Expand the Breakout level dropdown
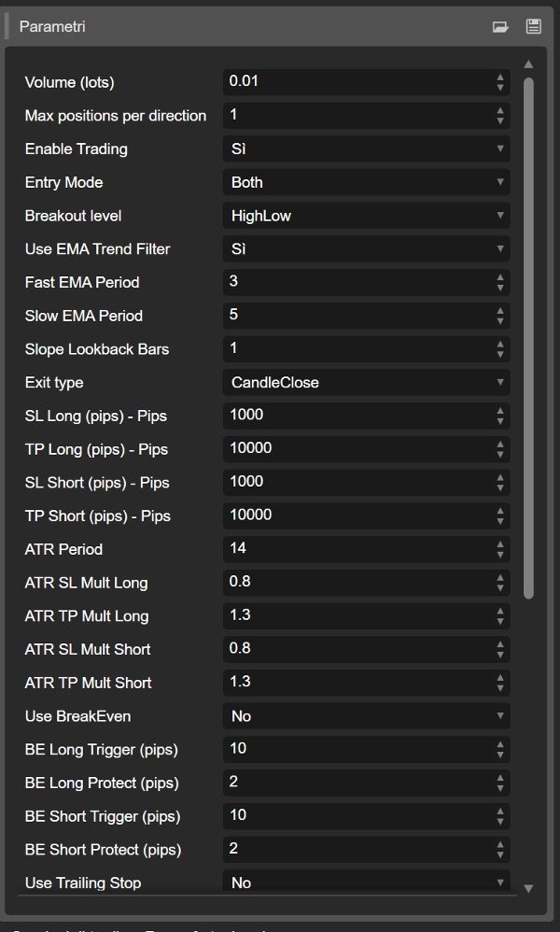Viewport: 560px width, 932px height. coord(366,216)
